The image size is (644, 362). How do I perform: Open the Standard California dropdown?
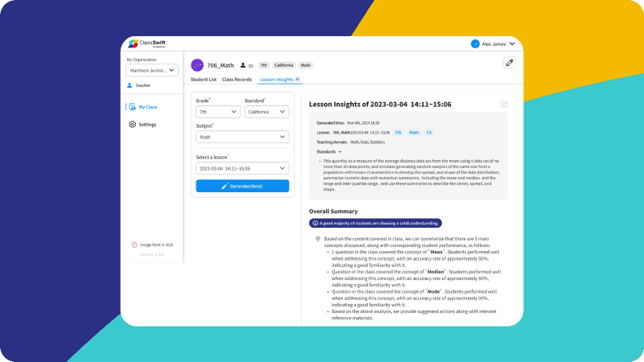266,112
